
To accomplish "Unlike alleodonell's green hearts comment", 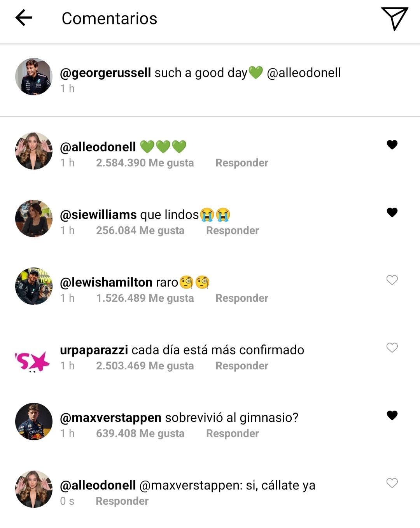I will (x=392, y=145).
